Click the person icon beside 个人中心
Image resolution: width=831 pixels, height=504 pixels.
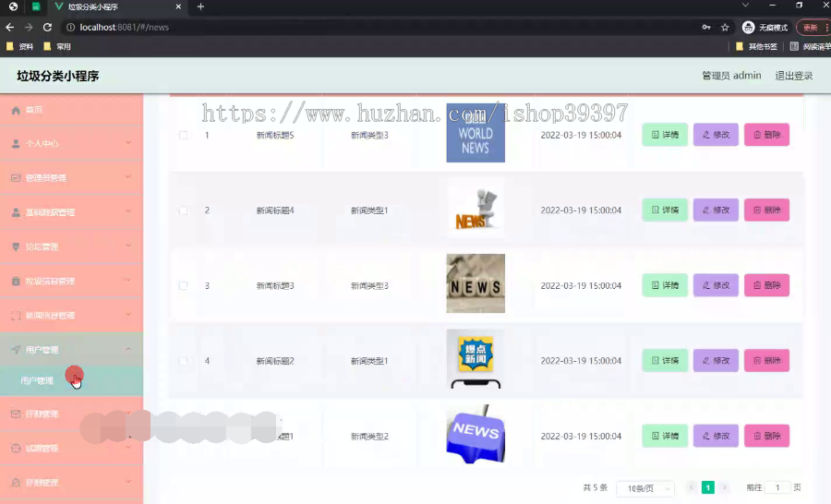click(16, 144)
